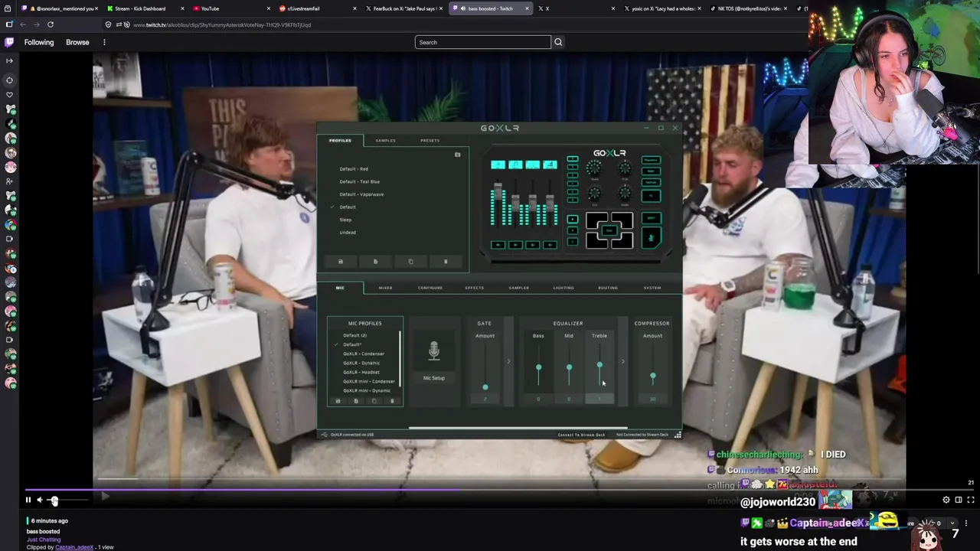980x551 pixels.
Task: Expand the Equalizer section arrow
Action: coord(622,361)
